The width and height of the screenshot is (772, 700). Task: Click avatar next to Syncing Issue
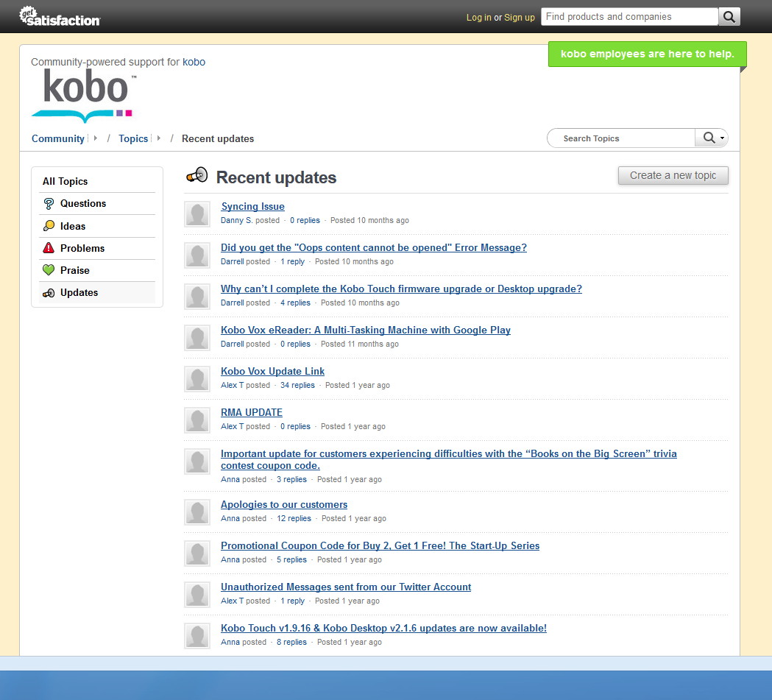197,214
